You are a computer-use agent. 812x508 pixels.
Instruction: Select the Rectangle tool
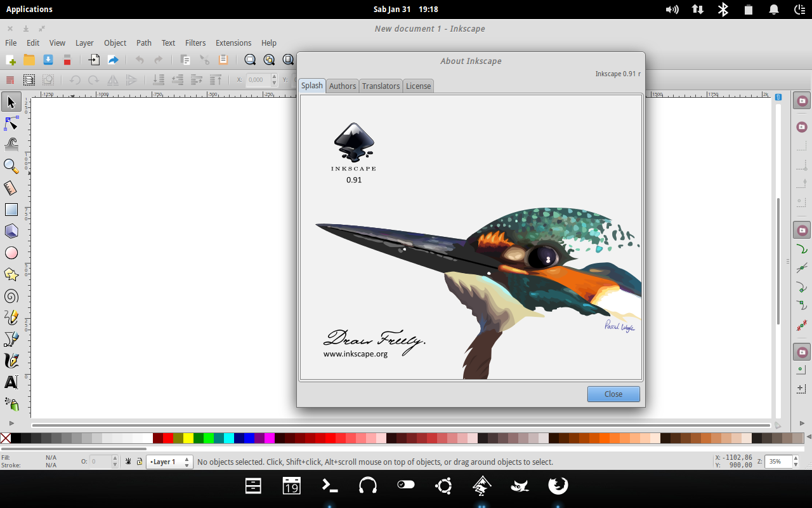[11, 210]
